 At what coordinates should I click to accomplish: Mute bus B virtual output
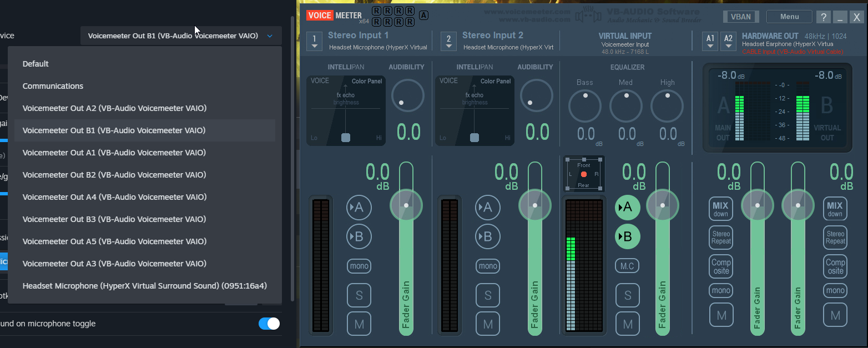click(835, 315)
